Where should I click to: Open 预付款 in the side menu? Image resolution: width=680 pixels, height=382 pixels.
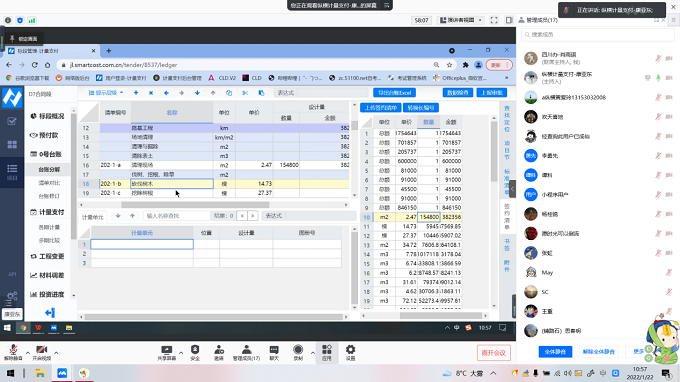[x=44, y=135]
